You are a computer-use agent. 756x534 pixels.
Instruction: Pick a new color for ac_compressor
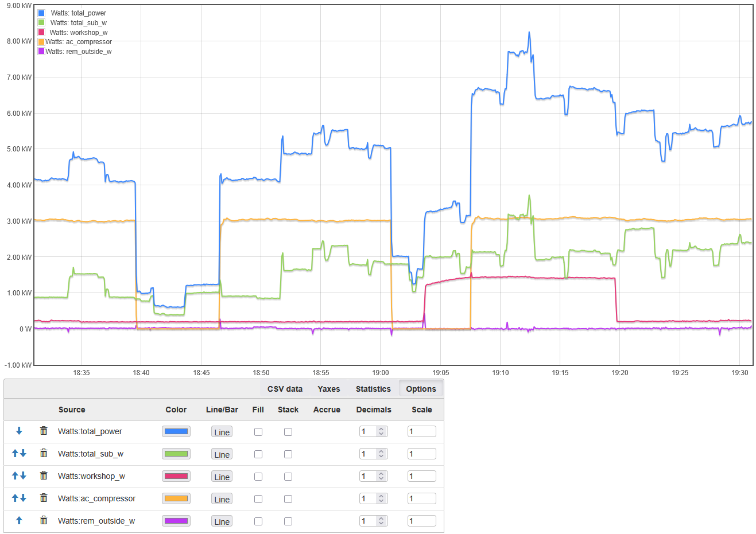[x=176, y=498]
